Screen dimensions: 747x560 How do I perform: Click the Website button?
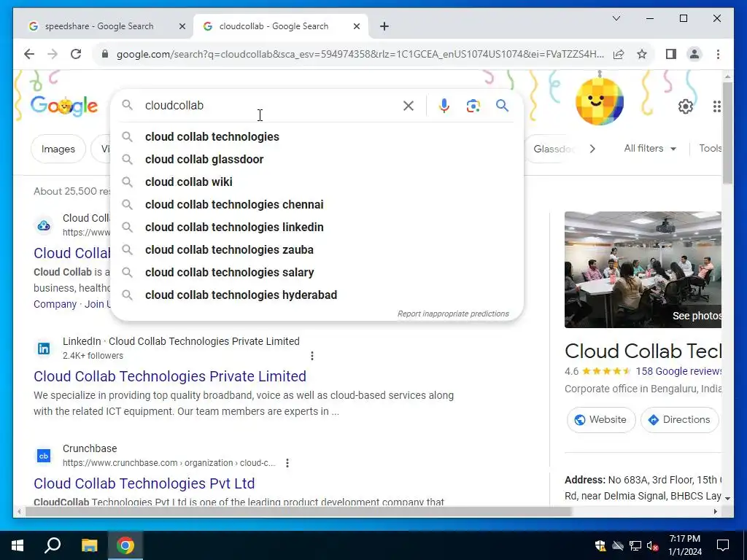[x=601, y=419]
